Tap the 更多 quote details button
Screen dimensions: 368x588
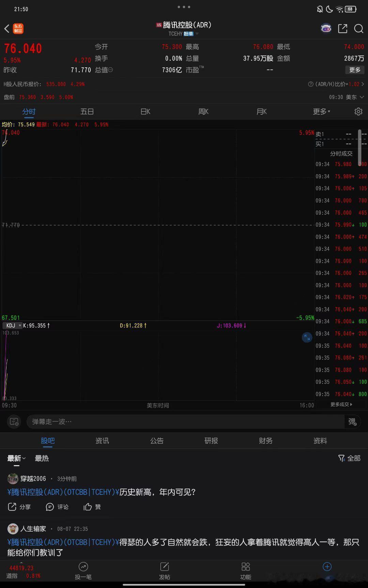point(355,70)
